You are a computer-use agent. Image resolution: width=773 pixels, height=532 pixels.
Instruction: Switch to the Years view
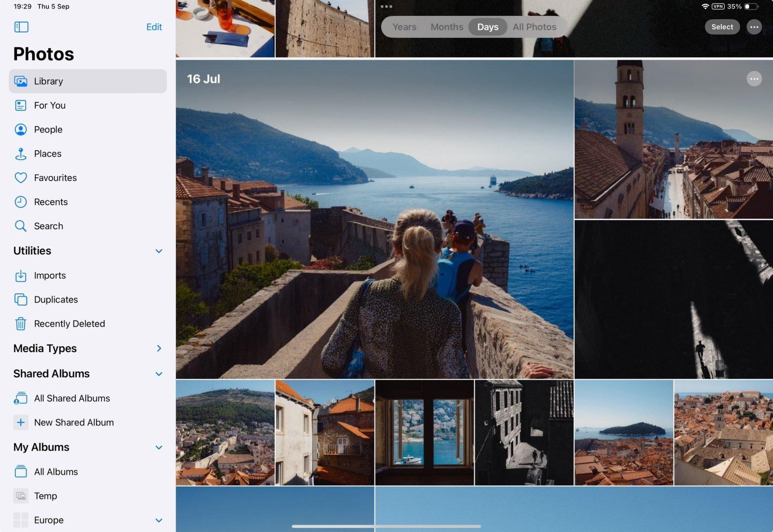point(404,27)
